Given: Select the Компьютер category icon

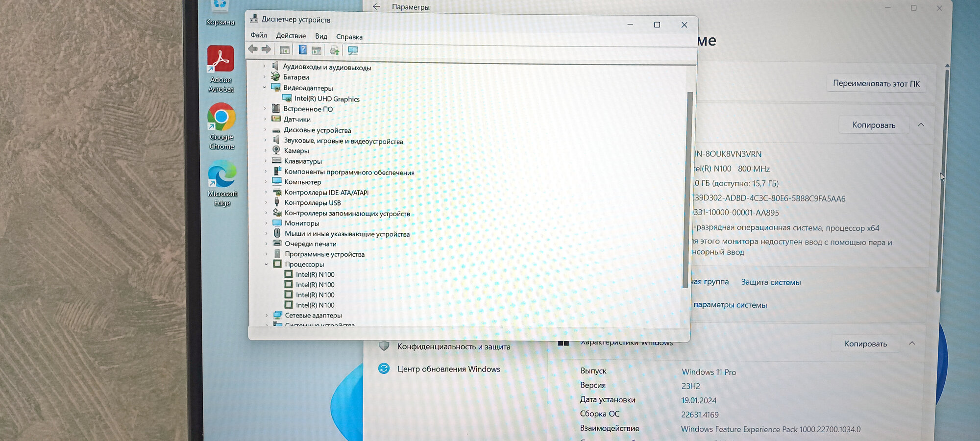Looking at the screenshot, I should 277,182.
